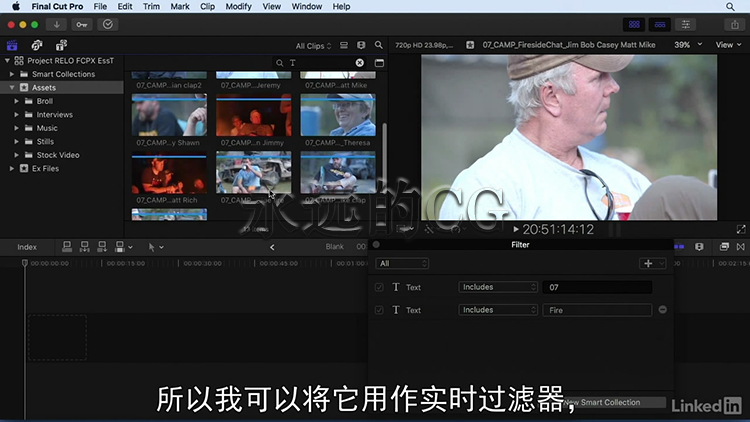Open the All match criteria popup
The width and height of the screenshot is (750, 422).
tap(402, 263)
